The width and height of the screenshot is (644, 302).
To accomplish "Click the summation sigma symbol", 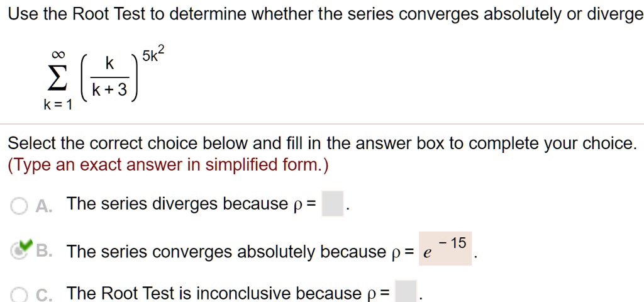I will (x=58, y=80).
